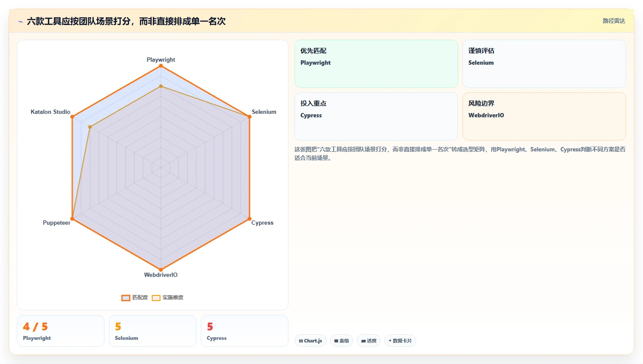Screen dimensions: 643x364
Task: Click the 进度 tag chip
Action: point(369,341)
